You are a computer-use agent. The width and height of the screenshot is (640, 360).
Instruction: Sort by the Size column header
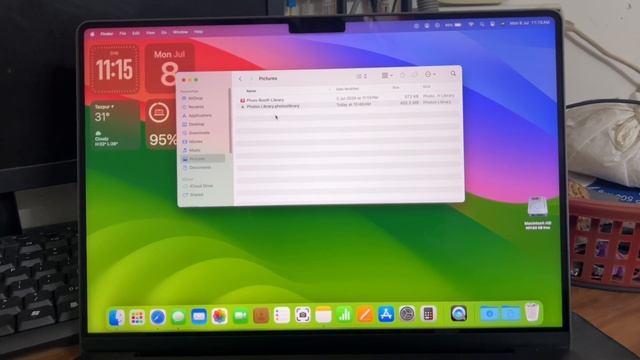tap(396, 88)
